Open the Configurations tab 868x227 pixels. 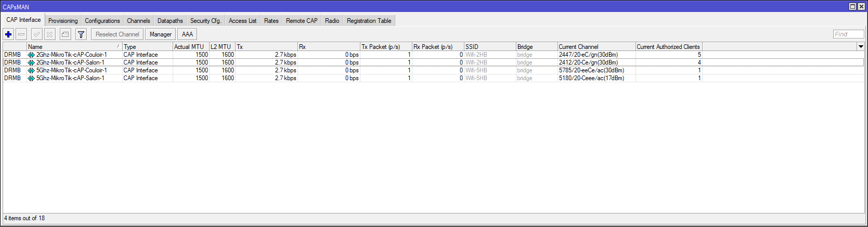click(x=102, y=21)
